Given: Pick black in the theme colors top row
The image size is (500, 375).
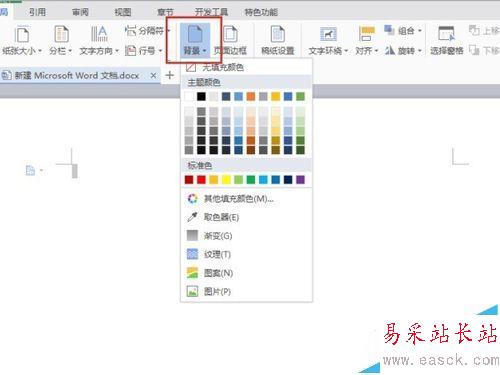Looking at the screenshot, I should [201, 97].
